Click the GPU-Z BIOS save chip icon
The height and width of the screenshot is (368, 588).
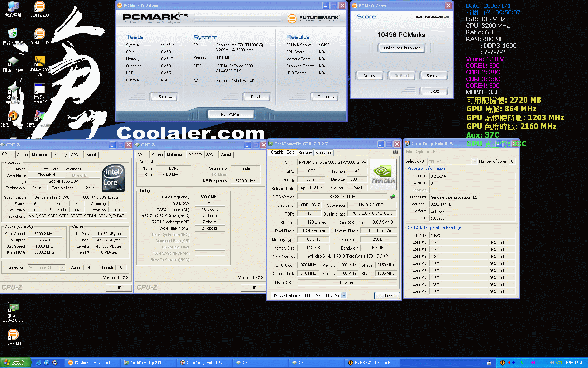[x=393, y=197]
